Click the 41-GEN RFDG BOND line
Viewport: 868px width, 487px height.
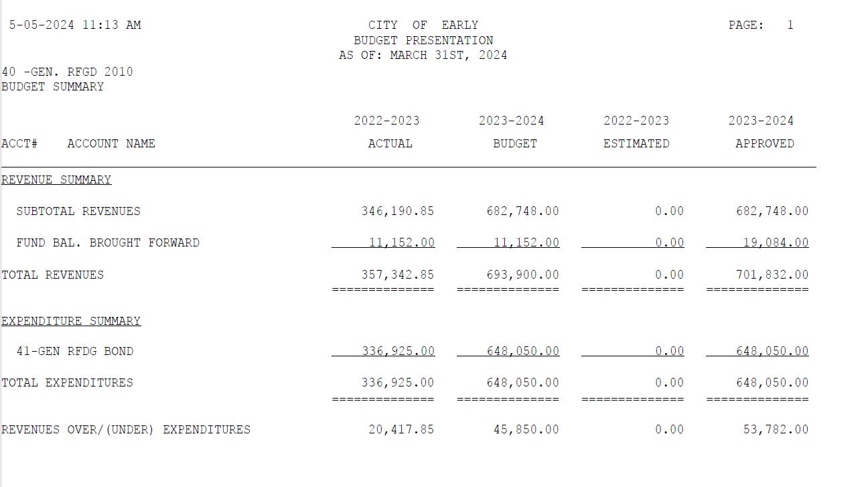point(75,351)
